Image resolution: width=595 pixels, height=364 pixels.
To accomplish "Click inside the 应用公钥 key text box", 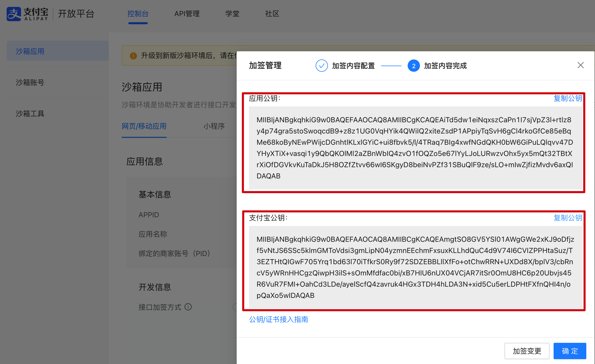I will [x=415, y=148].
